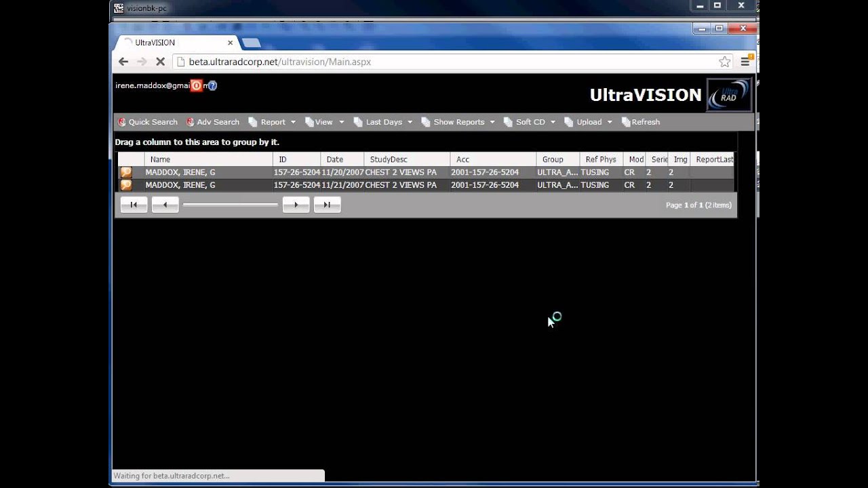The width and height of the screenshot is (868, 488).
Task: Open the Soft CD menu
Action: (530, 122)
